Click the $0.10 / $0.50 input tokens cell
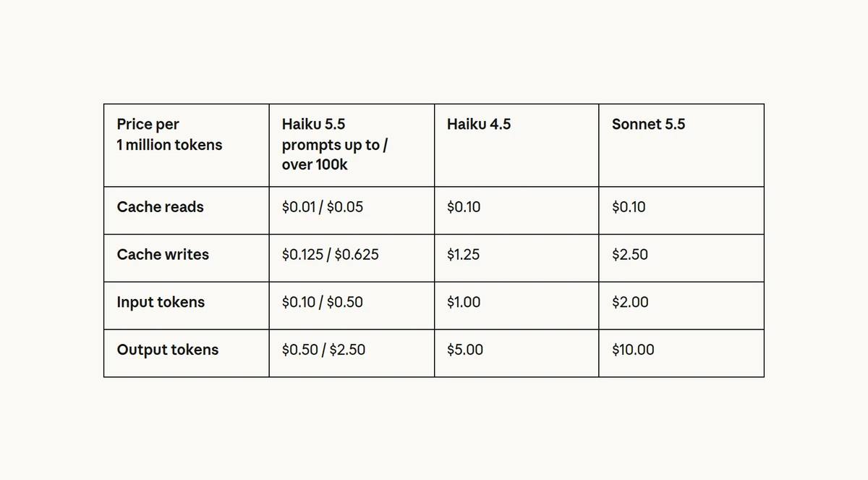This screenshot has width=868, height=480. coord(352,306)
